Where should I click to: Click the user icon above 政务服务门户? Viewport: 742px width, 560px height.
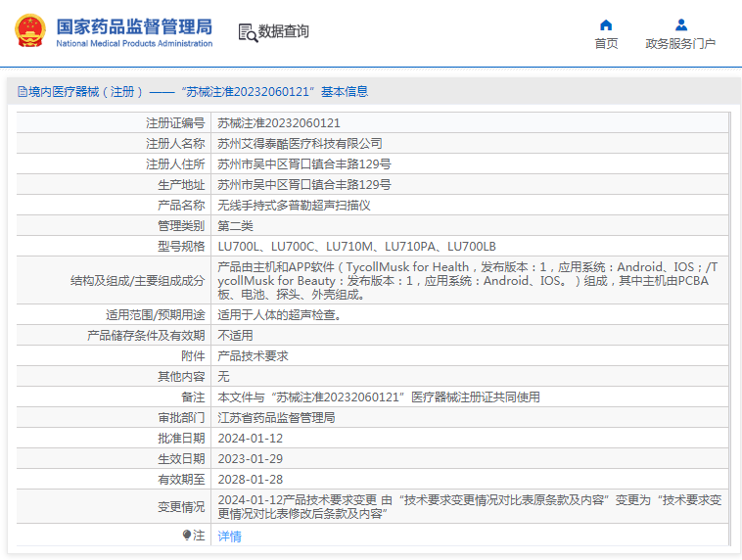681,24
